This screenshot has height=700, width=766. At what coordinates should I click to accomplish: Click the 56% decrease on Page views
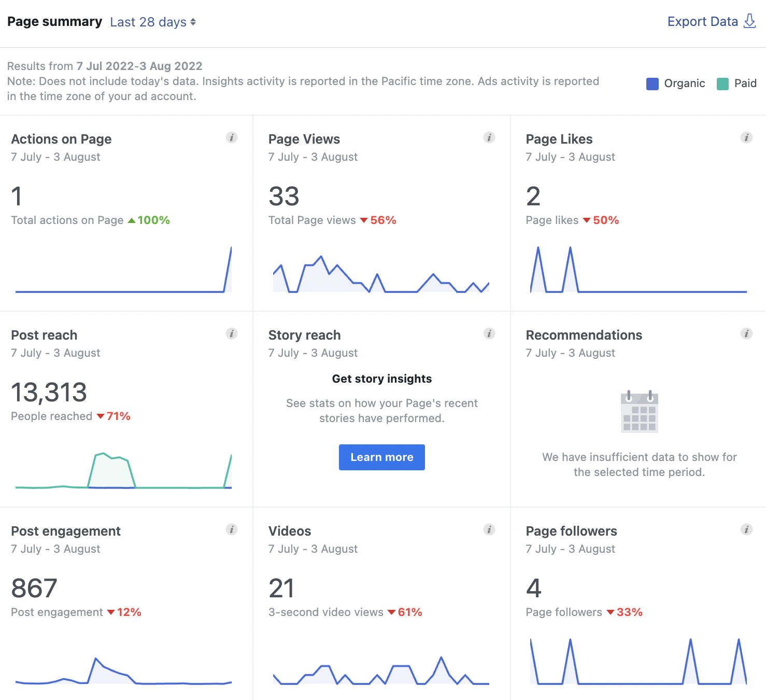pos(378,220)
